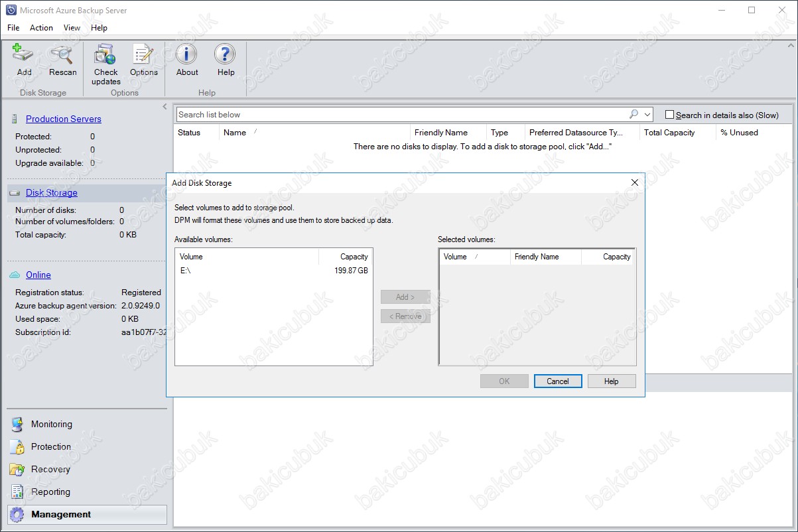Click the Subscription Id value

(144, 332)
